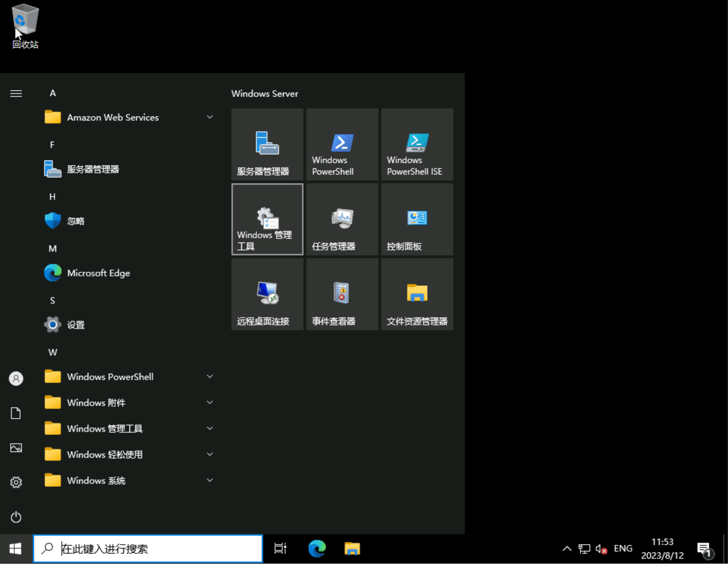
Task: Open the power options icon
Action: [x=16, y=517]
